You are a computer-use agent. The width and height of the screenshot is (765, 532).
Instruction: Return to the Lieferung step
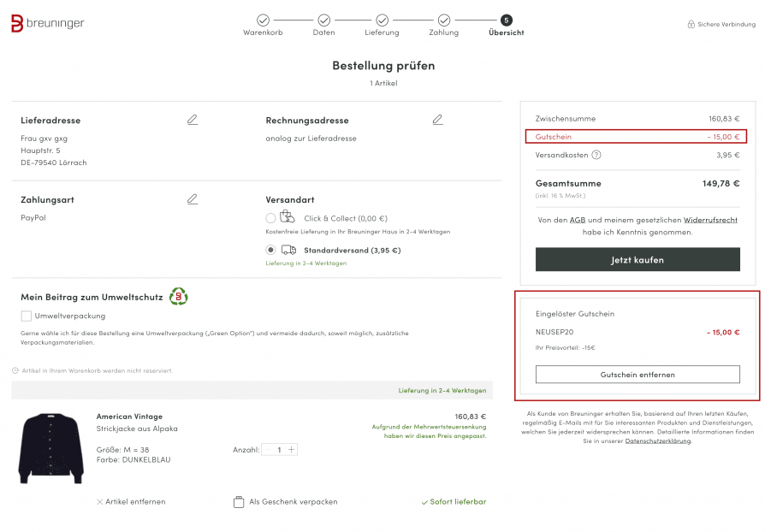click(x=382, y=26)
